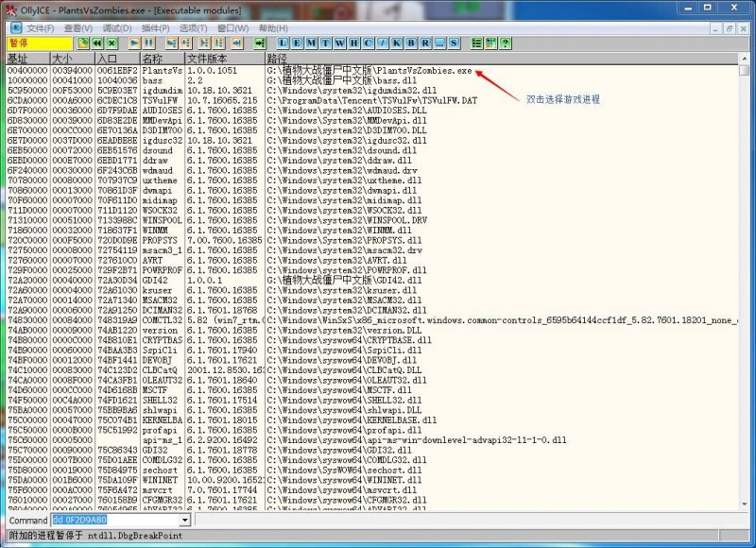Open Source window with S button
The height and width of the screenshot is (548, 756).
454,43
